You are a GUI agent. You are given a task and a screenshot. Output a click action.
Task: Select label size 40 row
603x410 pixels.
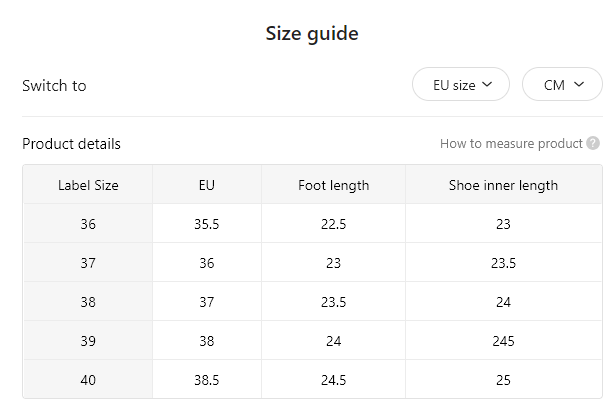pyautogui.click(x=312, y=380)
